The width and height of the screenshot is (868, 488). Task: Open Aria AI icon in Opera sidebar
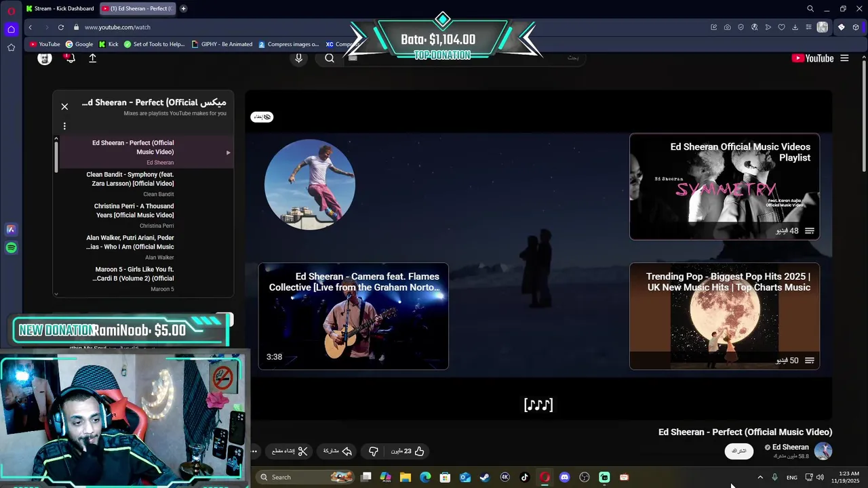11,230
